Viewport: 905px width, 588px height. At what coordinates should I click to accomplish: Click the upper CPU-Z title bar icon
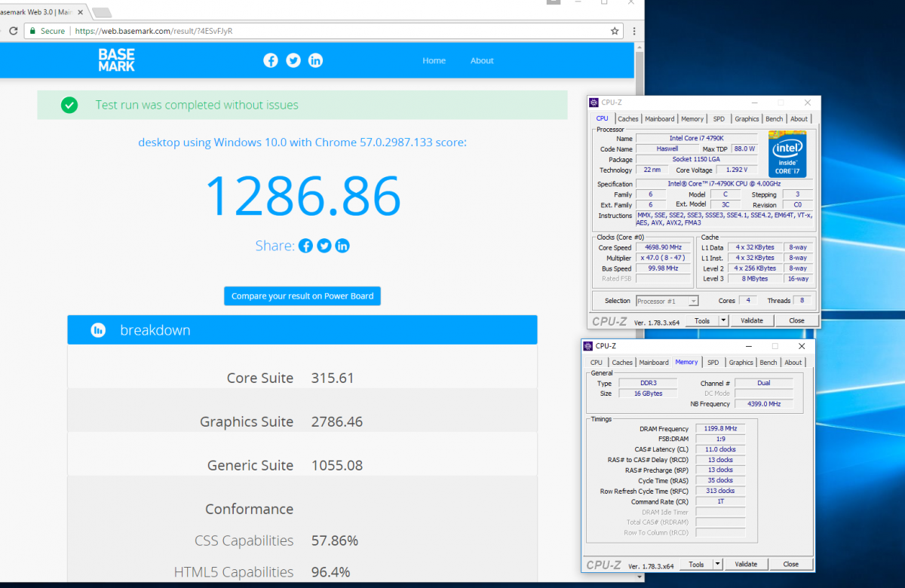[x=594, y=103]
